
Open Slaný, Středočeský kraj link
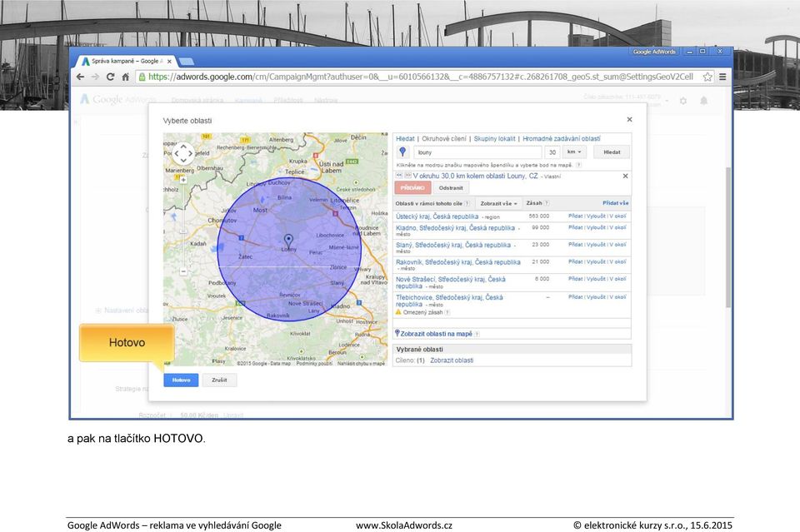pos(453,245)
